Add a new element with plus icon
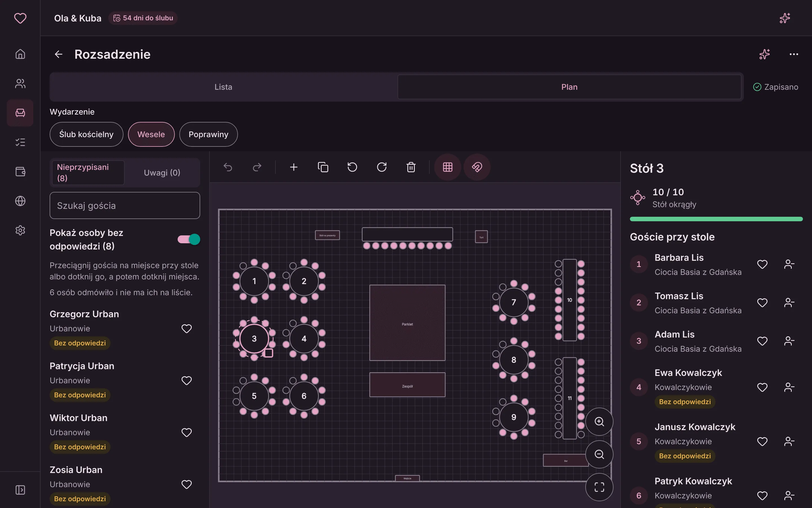The width and height of the screenshot is (812, 508). tap(294, 167)
